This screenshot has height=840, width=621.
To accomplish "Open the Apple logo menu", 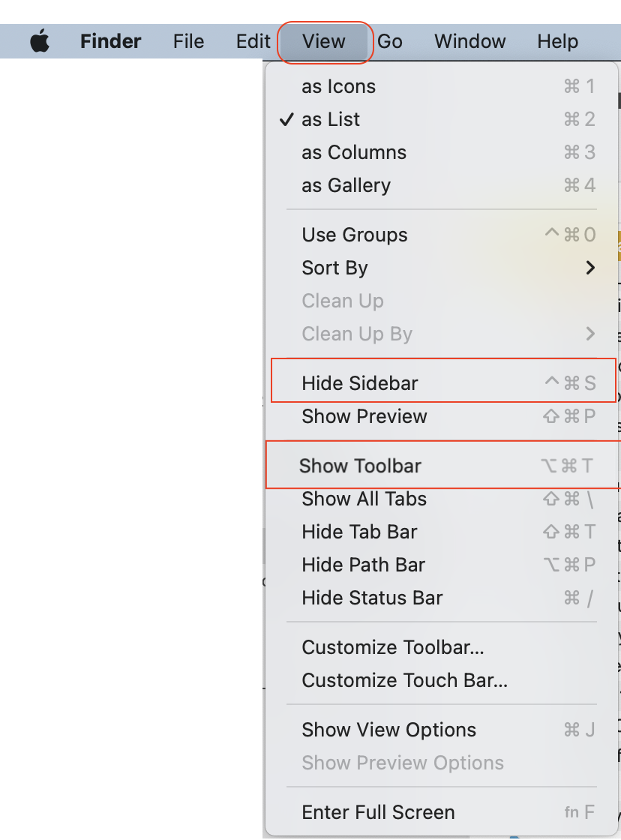I will (40, 42).
